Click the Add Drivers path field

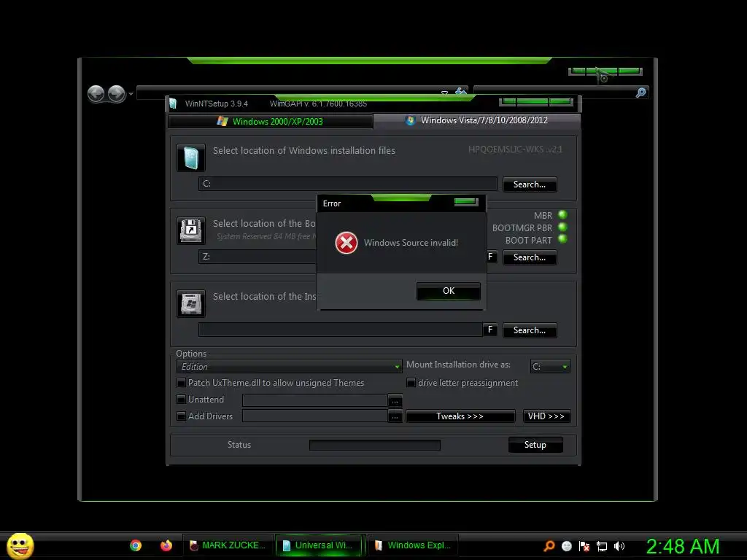[315, 416]
